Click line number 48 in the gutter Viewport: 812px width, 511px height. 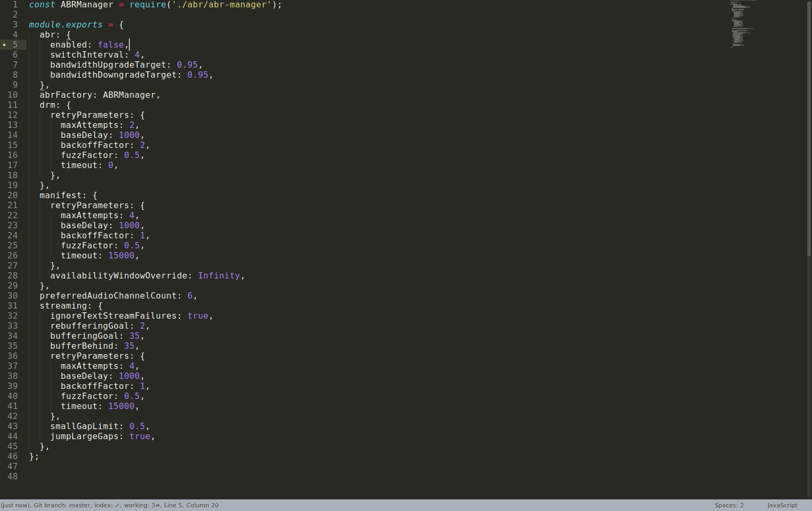pos(12,477)
